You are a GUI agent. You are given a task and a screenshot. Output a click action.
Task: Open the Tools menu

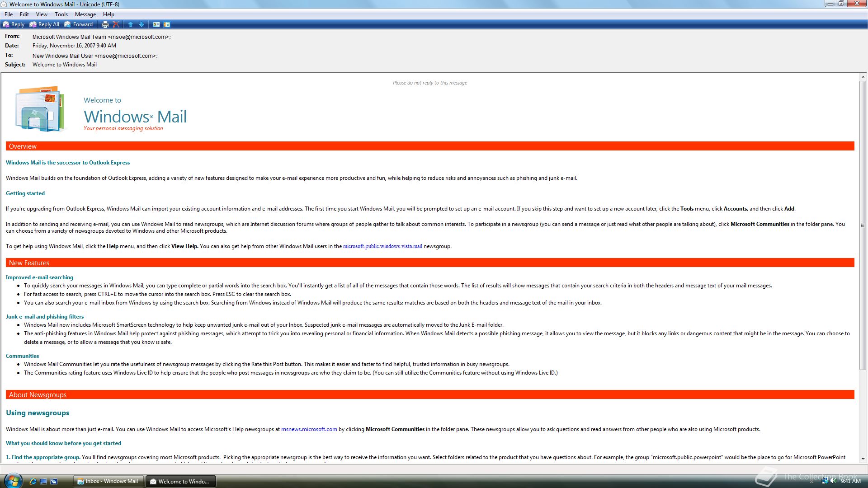[61, 14]
